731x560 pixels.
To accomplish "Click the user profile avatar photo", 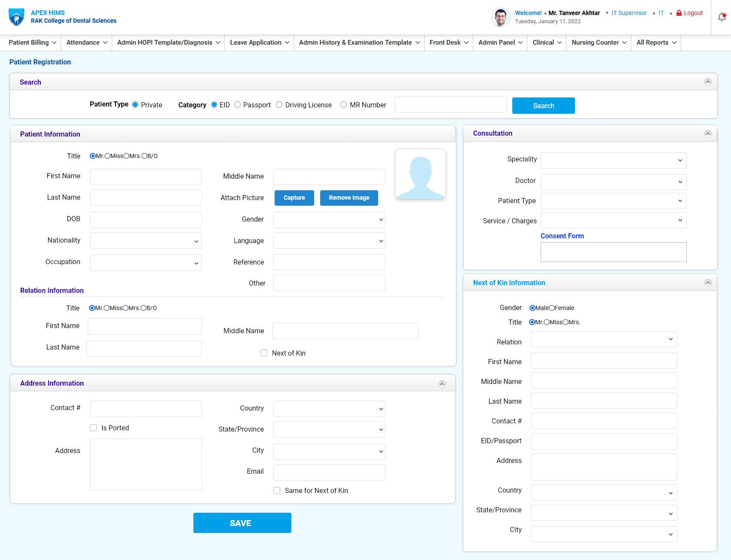I will [501, 17].
